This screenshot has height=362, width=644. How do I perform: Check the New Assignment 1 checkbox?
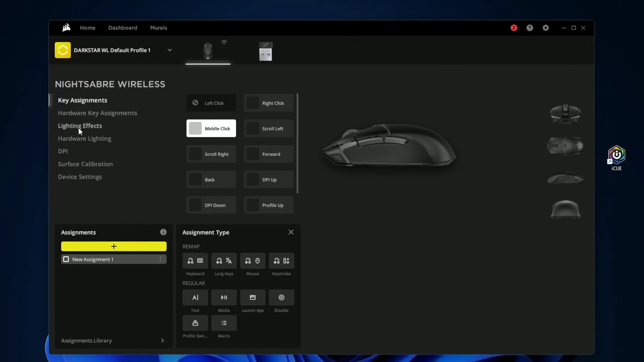click(x=66, y=259)
